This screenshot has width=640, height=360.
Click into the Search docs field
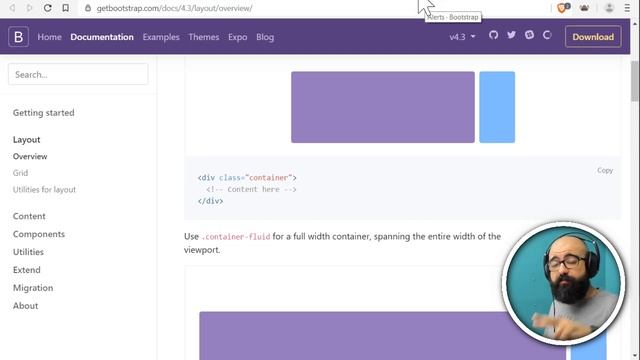click(x=78, y=74)
